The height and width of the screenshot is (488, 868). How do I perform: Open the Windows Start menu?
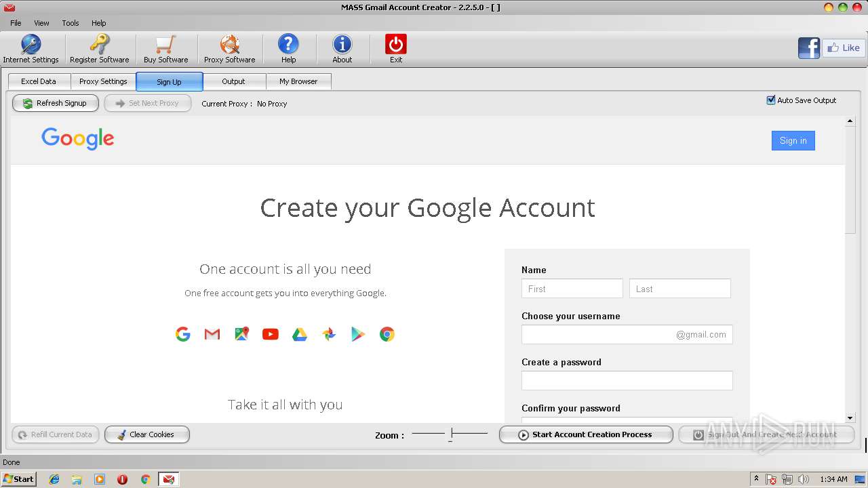point(19,479)
